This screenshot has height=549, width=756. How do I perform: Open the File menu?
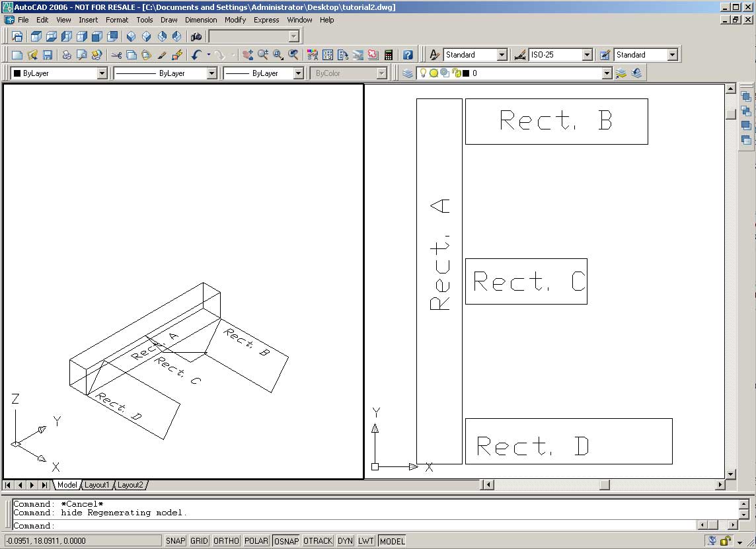[x=23, y=20]
